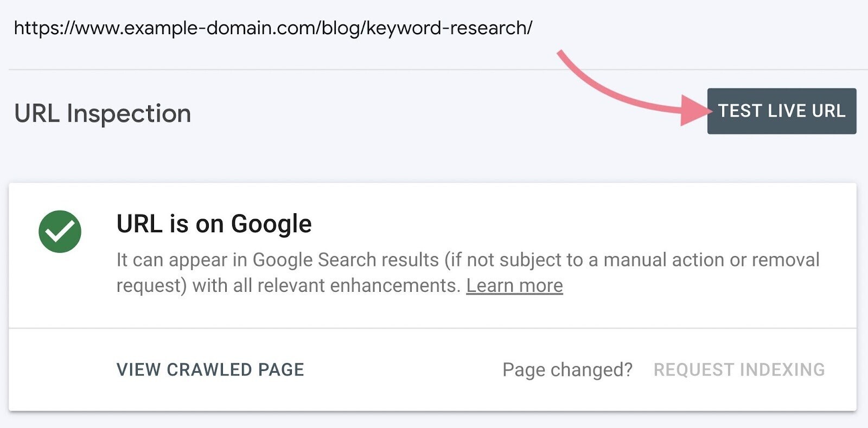Click the "blog" path segment in URL
868x428 pixels.
tap(340, 28)
